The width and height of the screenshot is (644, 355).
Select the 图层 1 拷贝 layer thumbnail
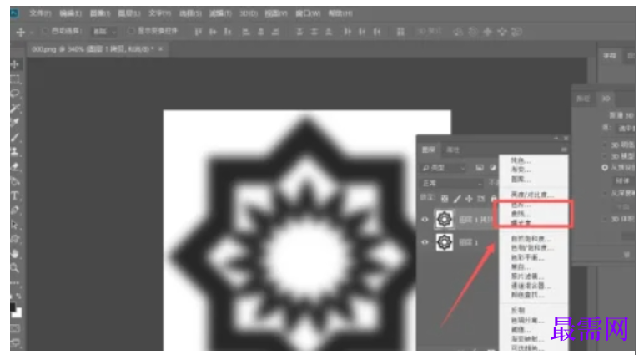tap(444, 219)
